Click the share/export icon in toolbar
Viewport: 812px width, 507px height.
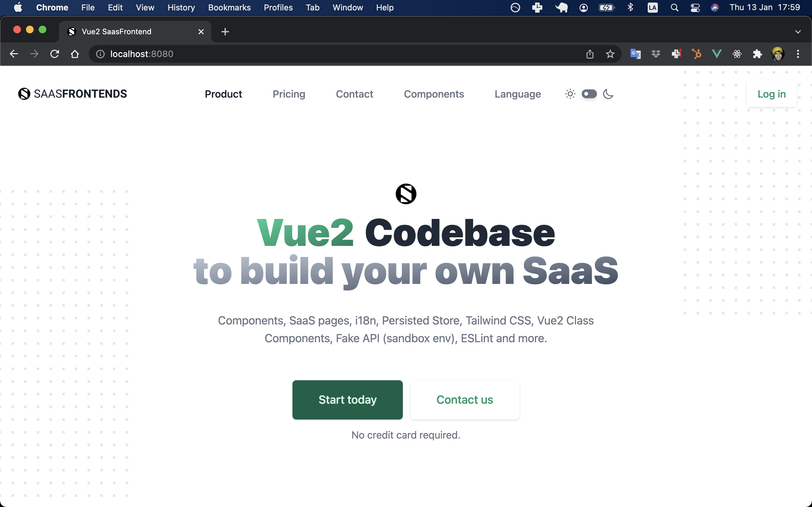[x=590, y=54]
